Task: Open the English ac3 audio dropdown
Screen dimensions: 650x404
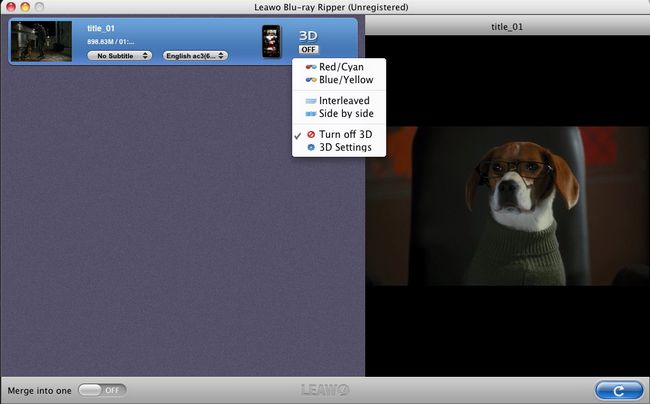Action: tap(195, 56)
